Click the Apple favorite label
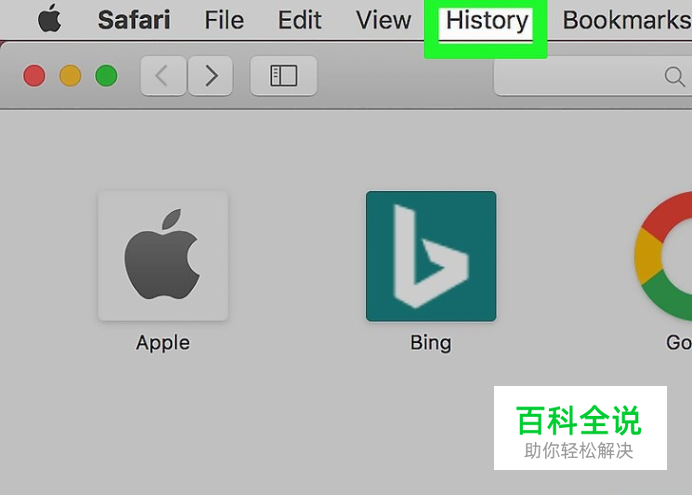The height and width of the screenshot is (495, 692). click(163, 343)
